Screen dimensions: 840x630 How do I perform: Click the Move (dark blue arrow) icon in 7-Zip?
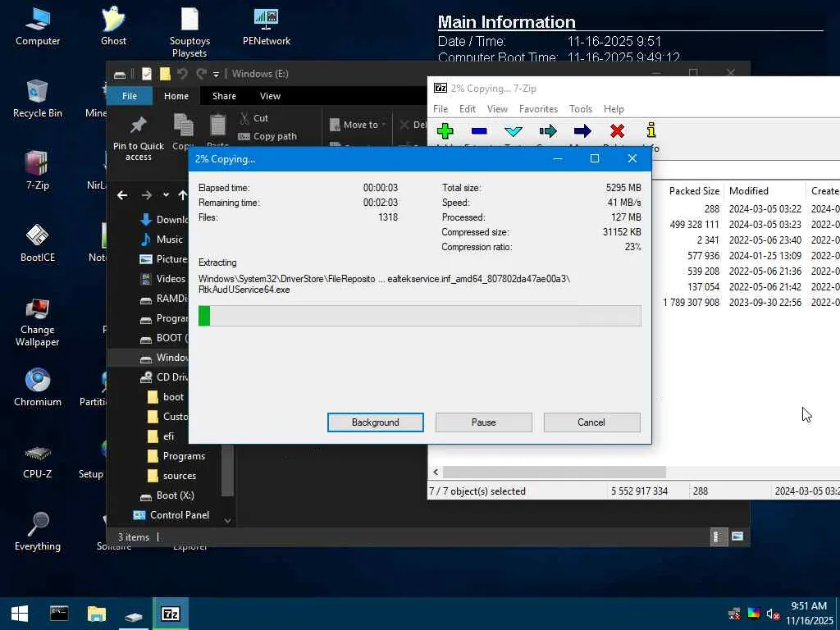582,130
